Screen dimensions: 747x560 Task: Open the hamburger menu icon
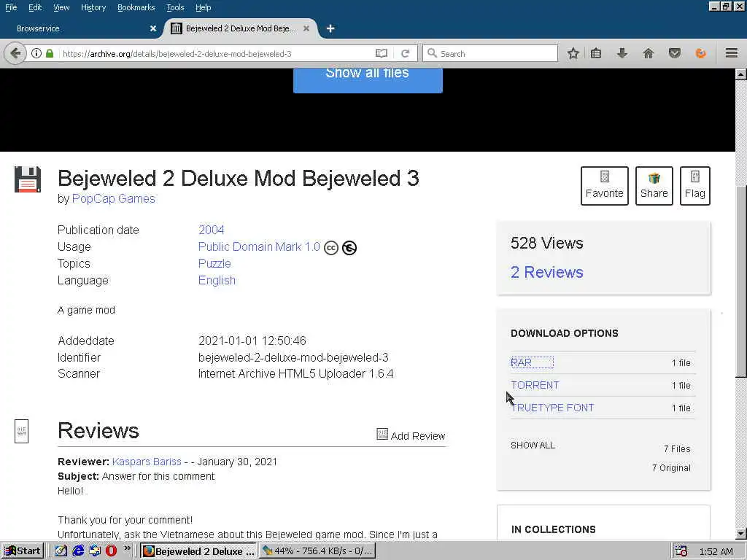tap(732, 52)
